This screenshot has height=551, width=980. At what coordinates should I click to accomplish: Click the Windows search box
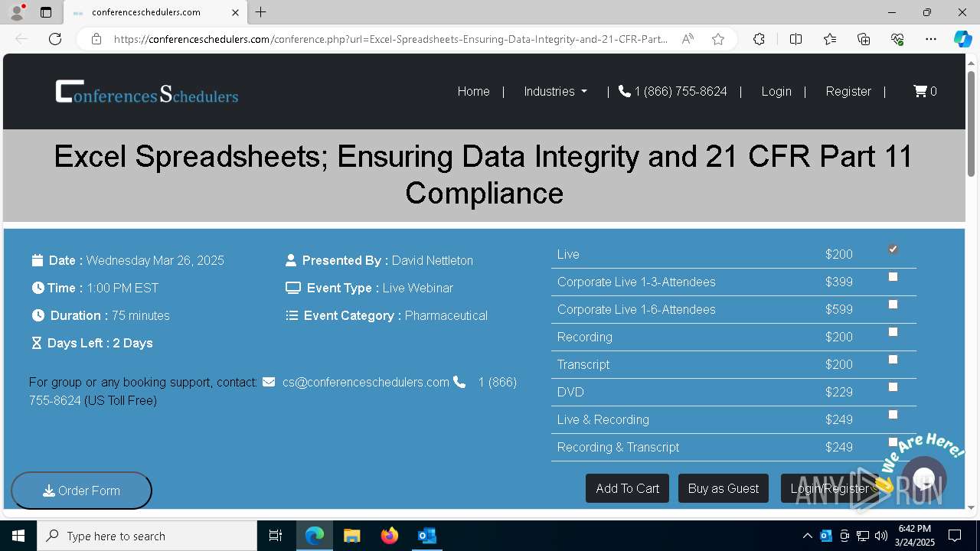pyautogui.click(x=147, y=536)
